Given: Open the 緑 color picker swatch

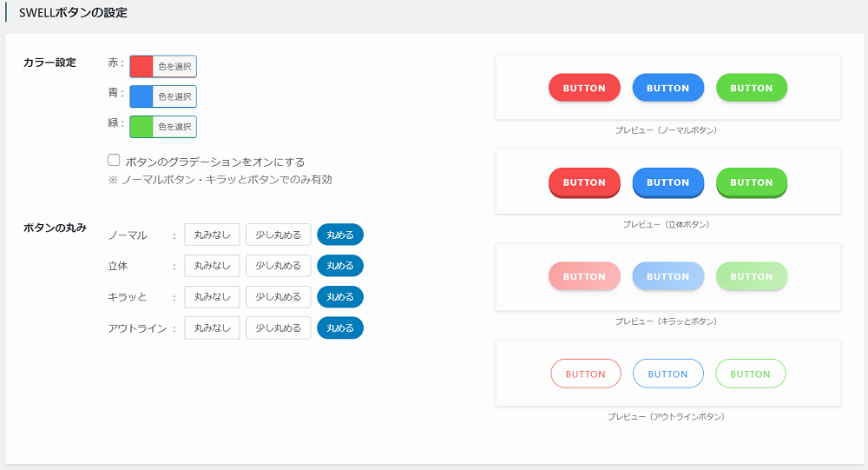Looking at the screenshot, I should tap(141, 126).
